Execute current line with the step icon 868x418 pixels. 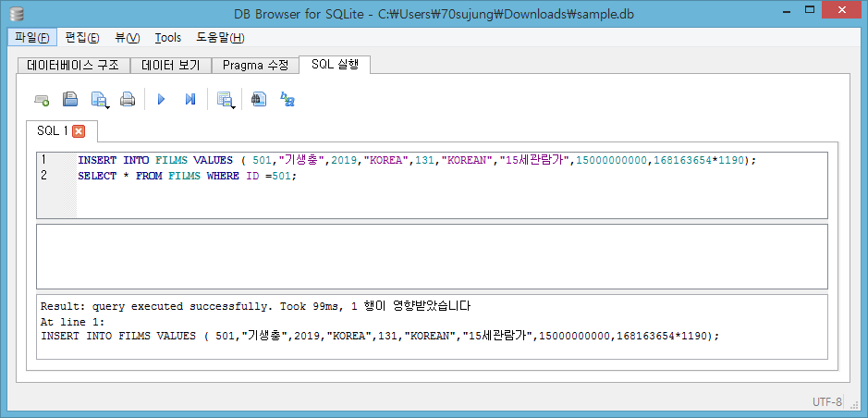click(189, 100)
